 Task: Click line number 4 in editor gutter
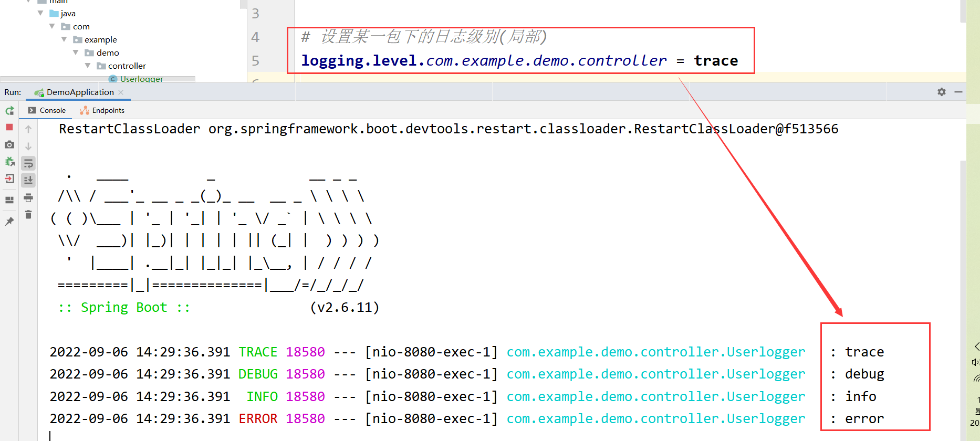tap(255, 37)
